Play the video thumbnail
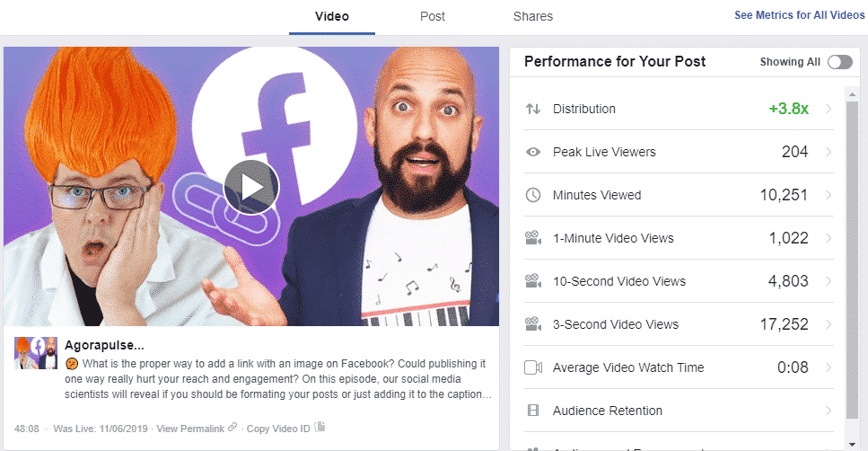Viewport: 868px width, 451px height. tap(251, 187)
